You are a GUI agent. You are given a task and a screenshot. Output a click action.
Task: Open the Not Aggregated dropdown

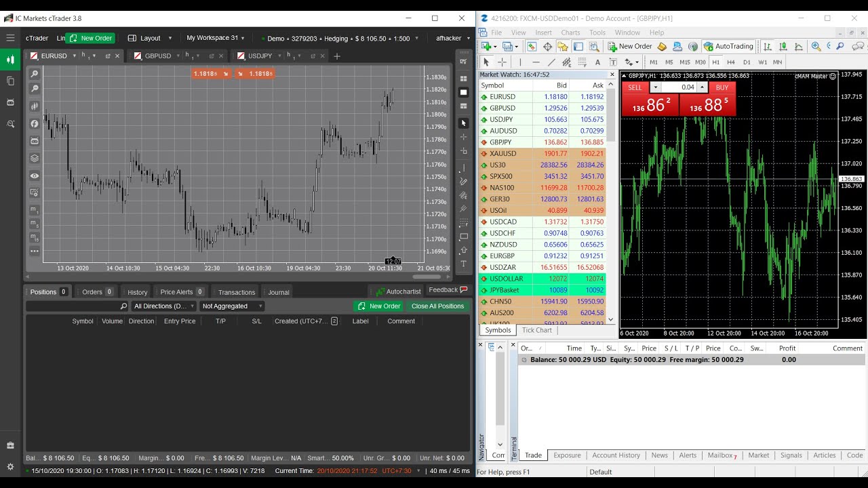[x=232, y=306]
